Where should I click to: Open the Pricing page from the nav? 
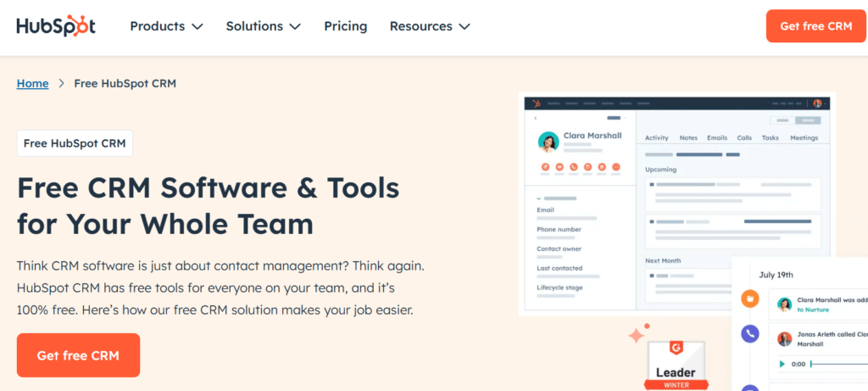tap(346, 26)
